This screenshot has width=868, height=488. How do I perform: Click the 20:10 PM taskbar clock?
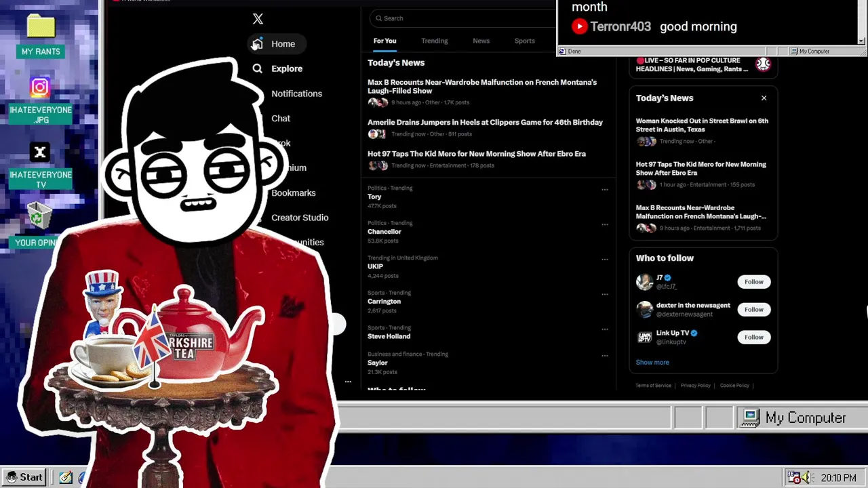pyautogui.click(x=838, y=478)
